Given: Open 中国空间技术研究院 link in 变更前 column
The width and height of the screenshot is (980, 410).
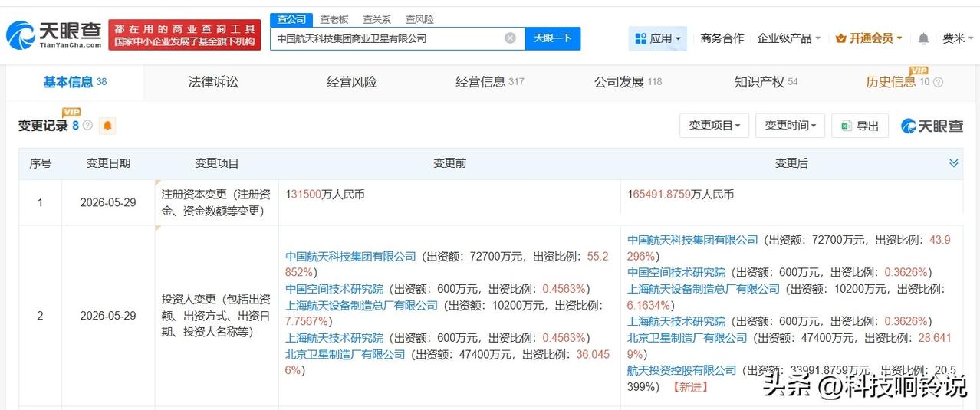Looking at the screenshot, I should [334, 289].
